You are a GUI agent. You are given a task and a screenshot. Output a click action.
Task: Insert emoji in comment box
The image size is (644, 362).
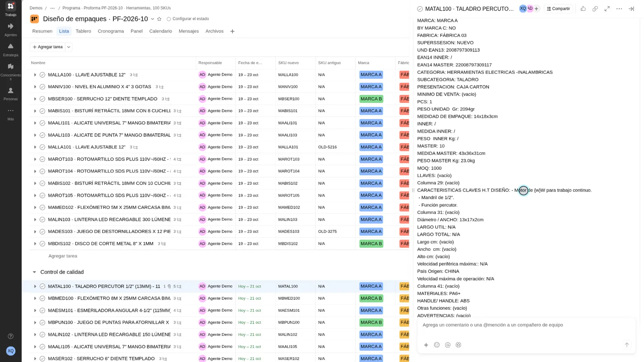coord(437,345)
